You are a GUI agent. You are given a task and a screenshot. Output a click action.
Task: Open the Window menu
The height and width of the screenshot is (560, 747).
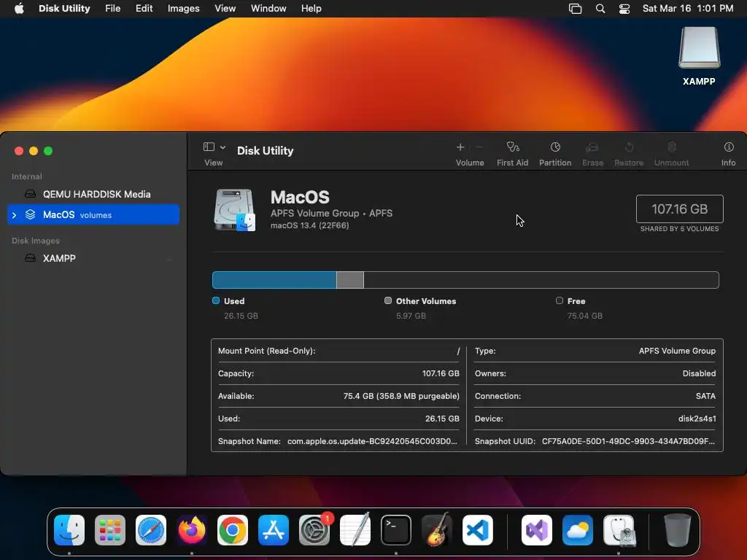coord(268,9)
